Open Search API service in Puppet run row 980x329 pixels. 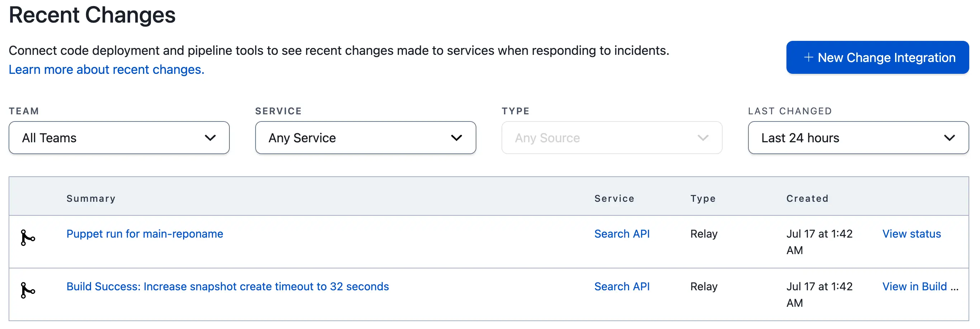[622, 234]
